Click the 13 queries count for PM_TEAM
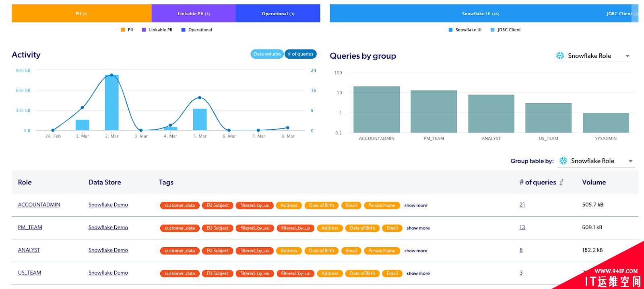644x289 pixels. pos(522,227)
